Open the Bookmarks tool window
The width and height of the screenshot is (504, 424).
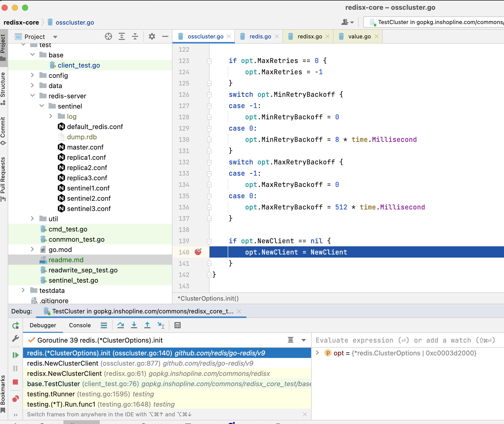[3, 394]
